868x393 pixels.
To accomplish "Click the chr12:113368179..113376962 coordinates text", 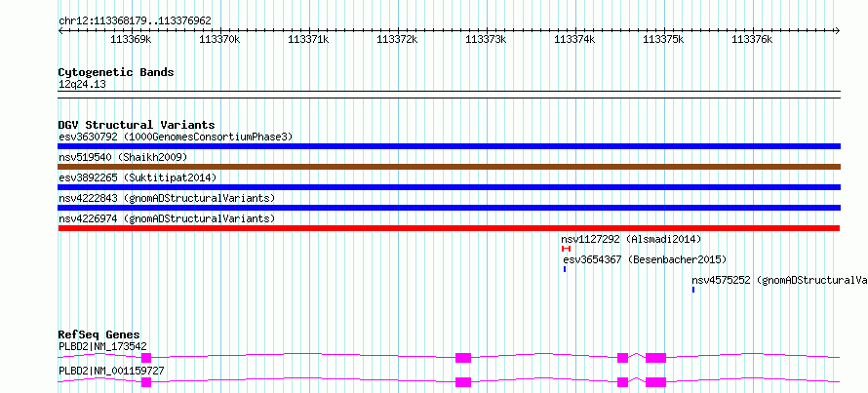I will pos(135,21).
